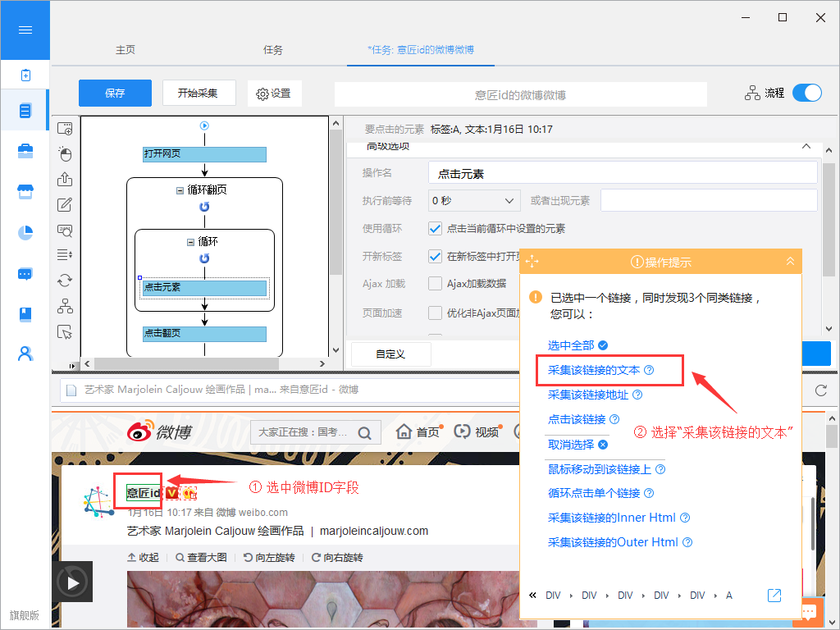The image size is (840, 630).
Task: Select the mouse click tool icon
Action: click(x=65, y=154)
